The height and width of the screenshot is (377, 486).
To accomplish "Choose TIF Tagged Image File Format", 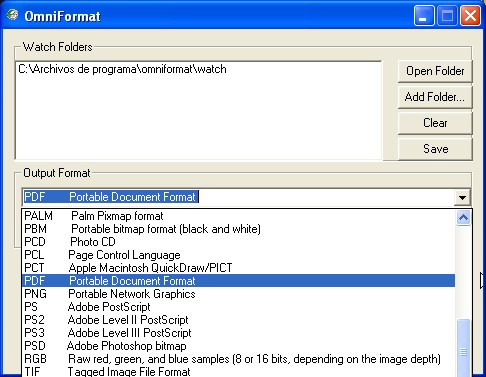I will pos(238,371).
